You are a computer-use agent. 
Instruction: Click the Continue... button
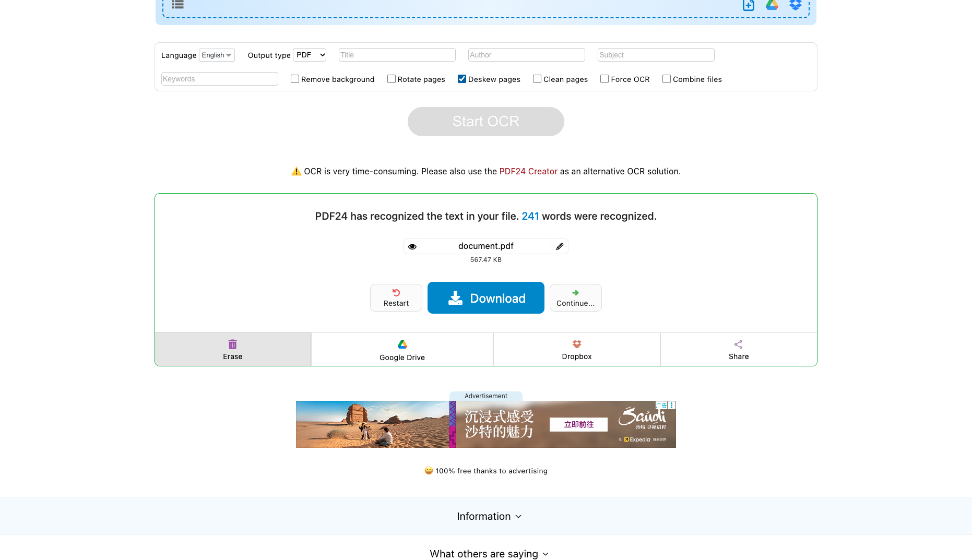pyautogui.click(x=576, y=297)
